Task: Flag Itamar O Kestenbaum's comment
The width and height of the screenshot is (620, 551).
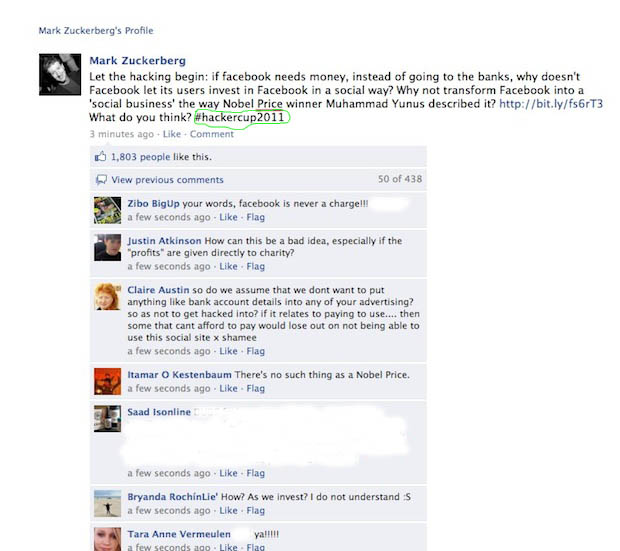Action: tap(255, 388)
